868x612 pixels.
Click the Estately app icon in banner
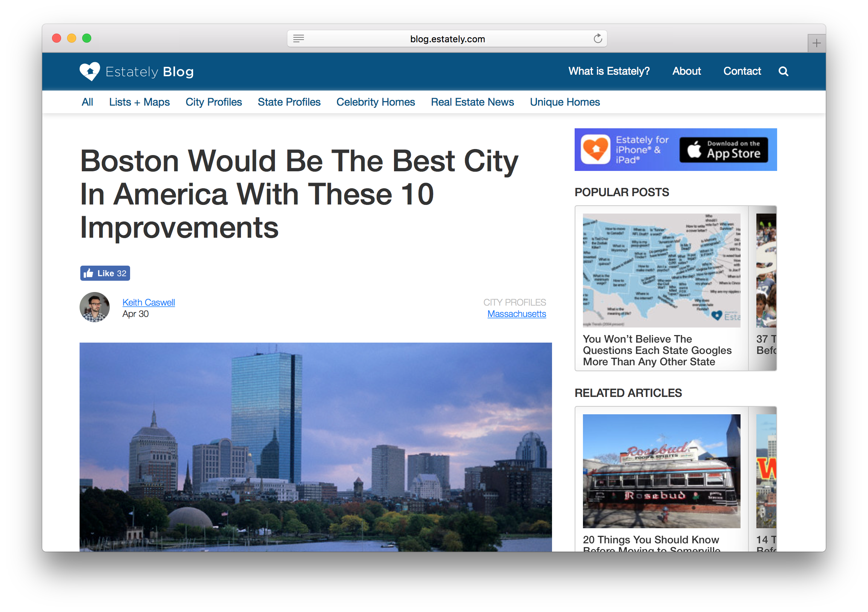click(595, 149)
